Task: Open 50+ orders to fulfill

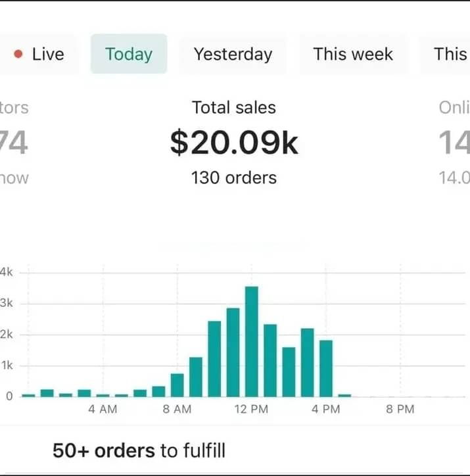Action: 139,450
